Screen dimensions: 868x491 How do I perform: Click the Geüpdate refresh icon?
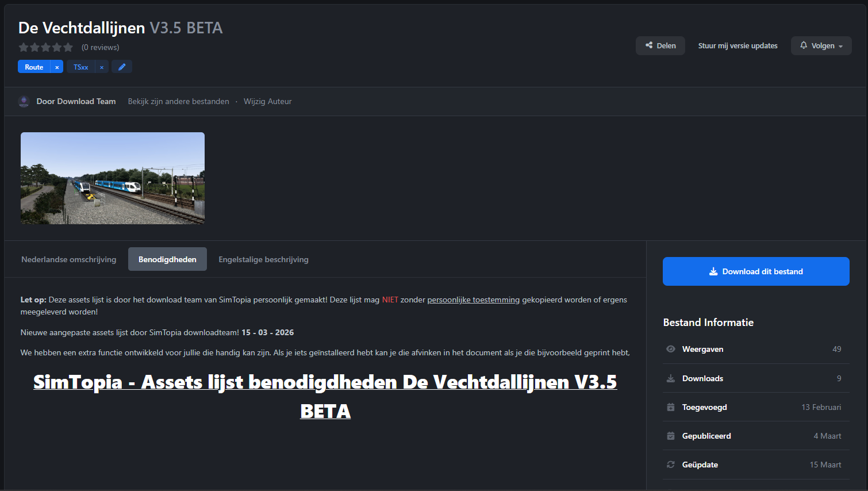click(x=670, y=465)
